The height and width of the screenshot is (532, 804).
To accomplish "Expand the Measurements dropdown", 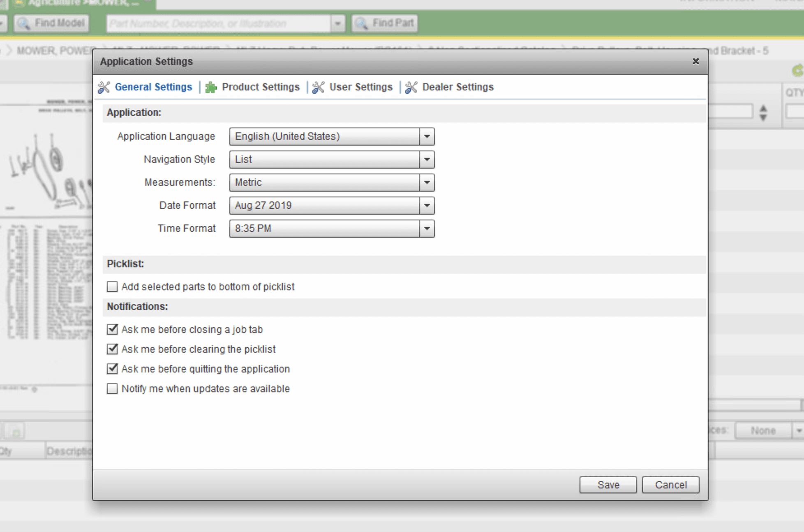I will (x=427, y=183).
